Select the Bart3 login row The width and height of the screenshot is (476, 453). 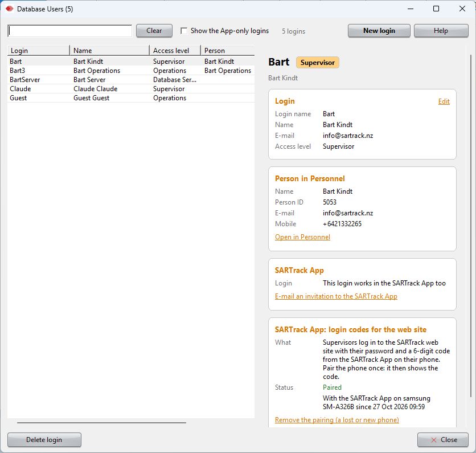click(131, 71)
